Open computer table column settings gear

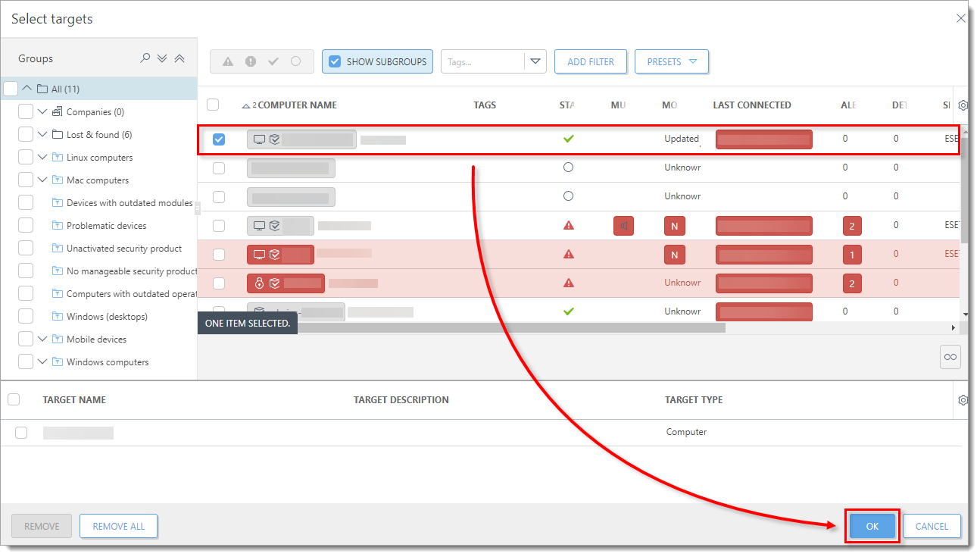point(963,105)
